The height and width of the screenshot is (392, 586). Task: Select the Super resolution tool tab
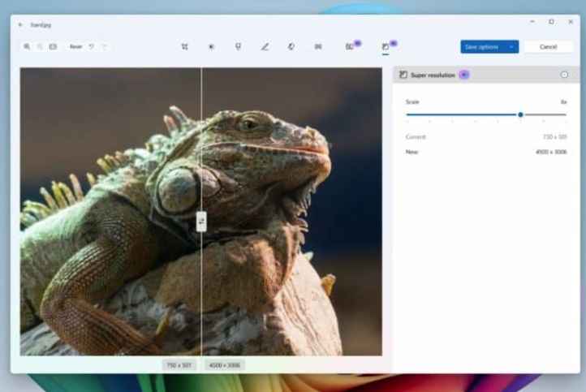pos(386,47)
